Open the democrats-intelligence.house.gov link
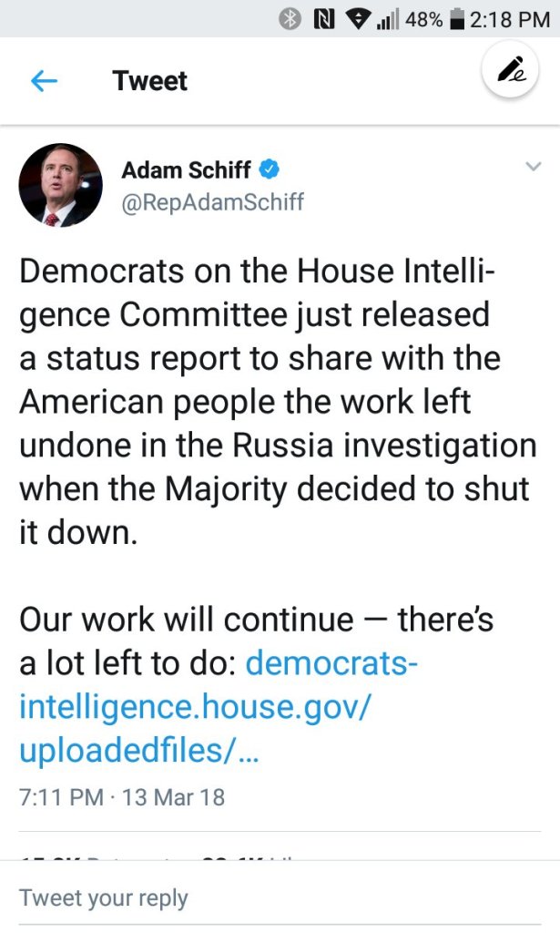The width and height of the screenshot is (560, 933). pyautogui.click(x=219, y=707)
